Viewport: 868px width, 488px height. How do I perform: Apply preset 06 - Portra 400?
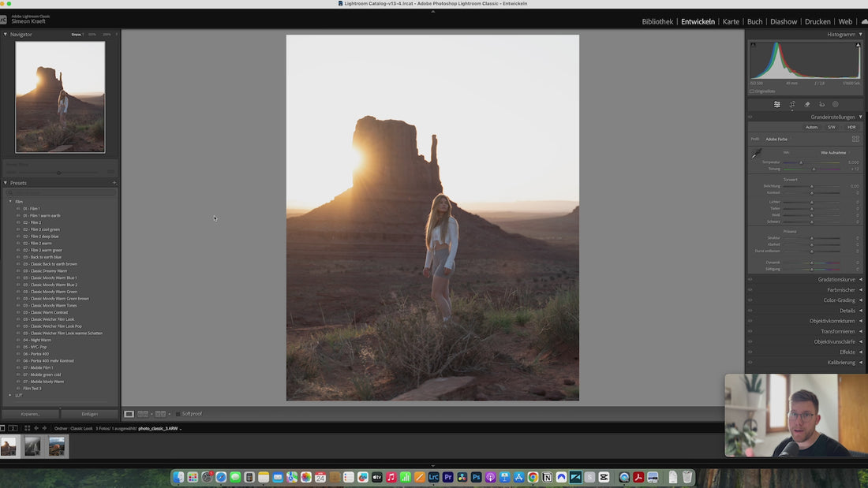(36, 354)
